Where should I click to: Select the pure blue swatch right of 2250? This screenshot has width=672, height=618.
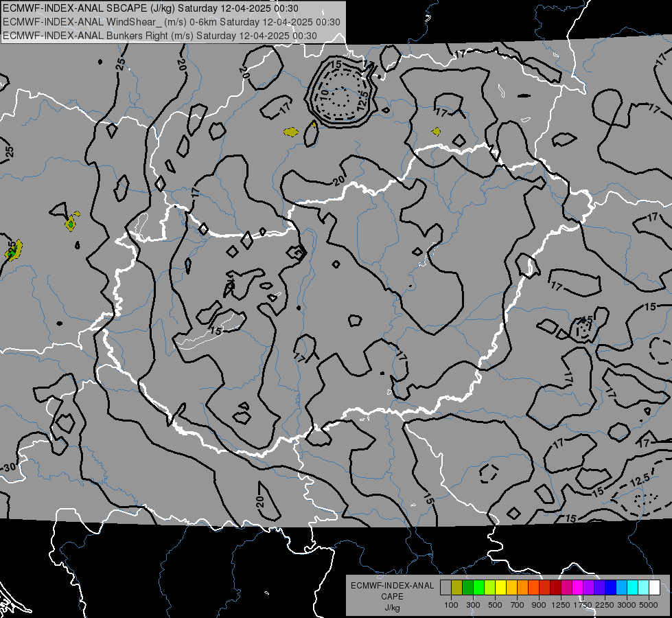pyautogui.click(x=611, y=587)
